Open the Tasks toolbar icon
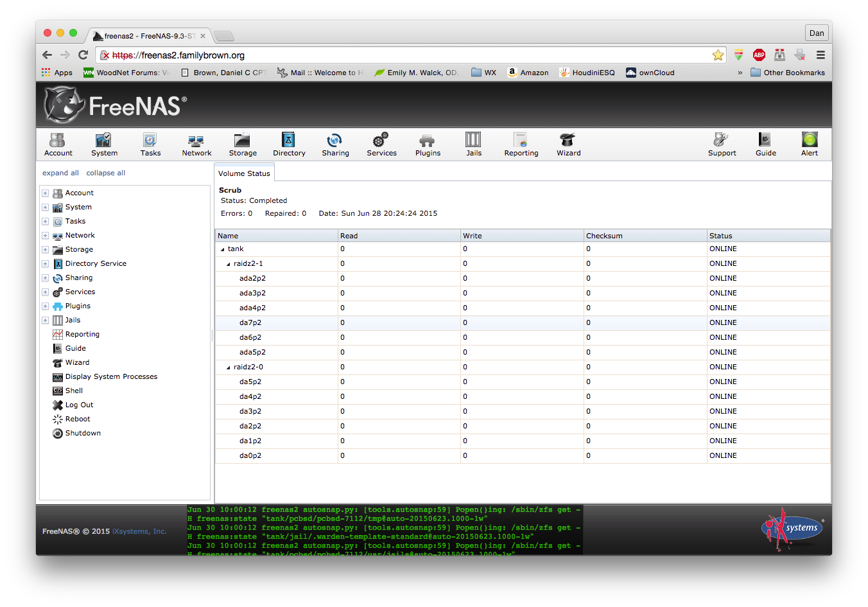This screenshot has height=607, width=868. (x=150, y=145)
